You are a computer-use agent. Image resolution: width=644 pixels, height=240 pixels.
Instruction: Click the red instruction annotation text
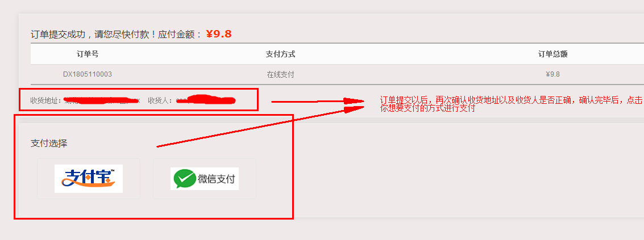point(511,104)
